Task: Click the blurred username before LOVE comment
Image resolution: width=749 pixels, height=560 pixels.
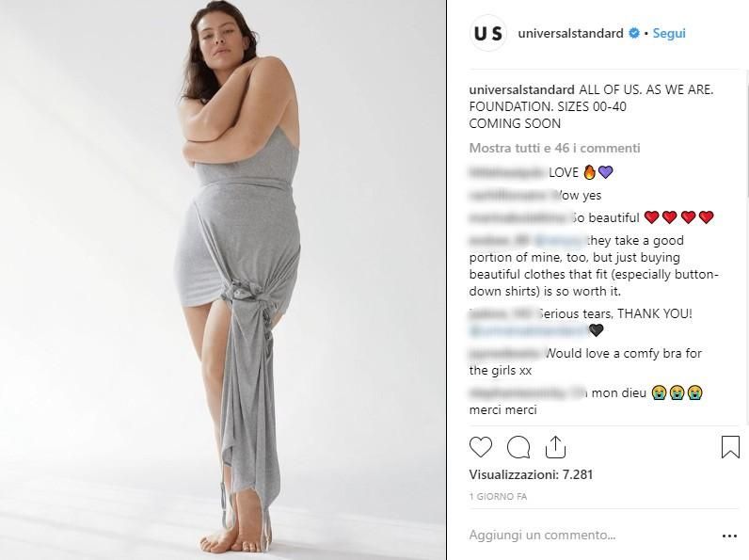Action: [x=507, y=172]
